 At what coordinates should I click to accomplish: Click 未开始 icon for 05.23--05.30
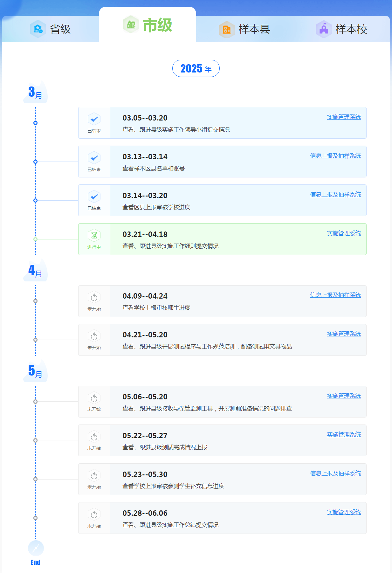point(94,476)
